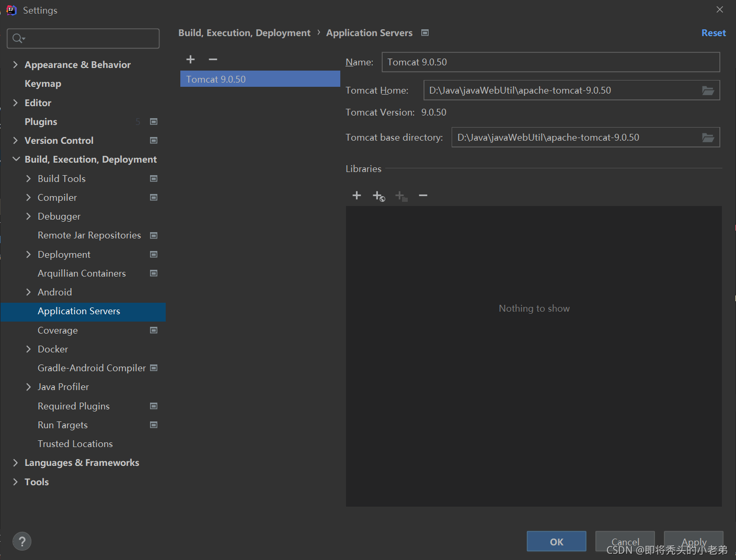The width and height of the screenshot is (736, 560).
Task: Expand the Java Profiler node
Action: click(x=28, y=387)
